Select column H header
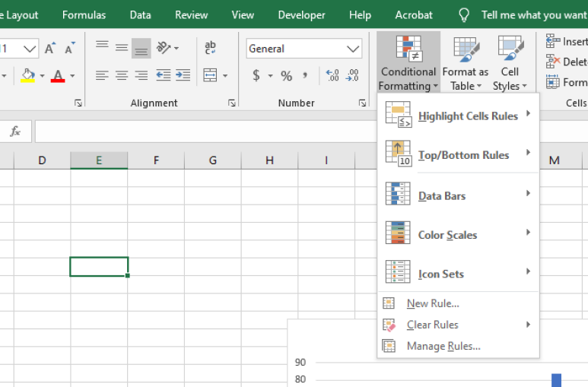 (x=269, y=160)
